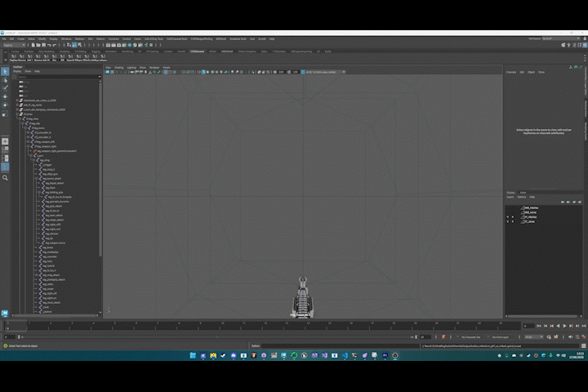Pick the Rotate tool in the toolbox
The width and height of the screenshot is (588, 392).
5,105
